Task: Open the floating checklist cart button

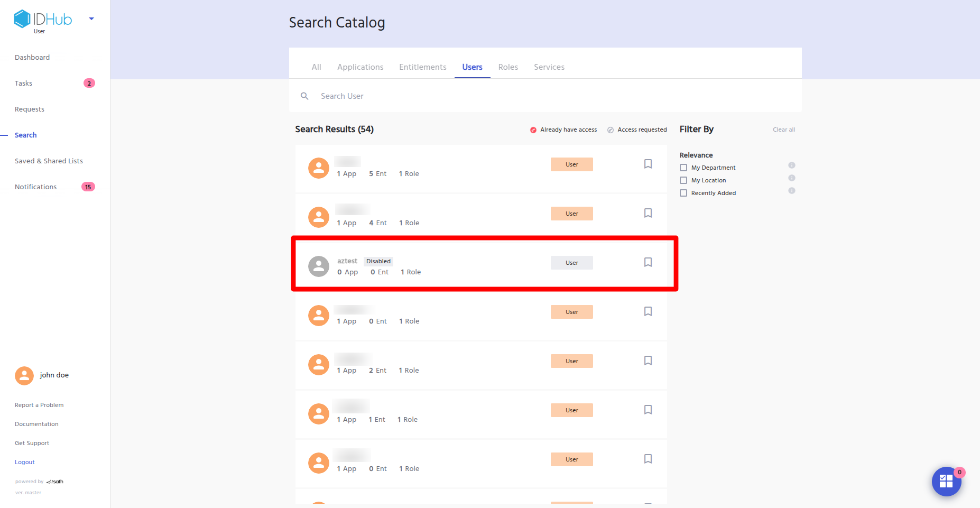Action: tap(946, 481)
